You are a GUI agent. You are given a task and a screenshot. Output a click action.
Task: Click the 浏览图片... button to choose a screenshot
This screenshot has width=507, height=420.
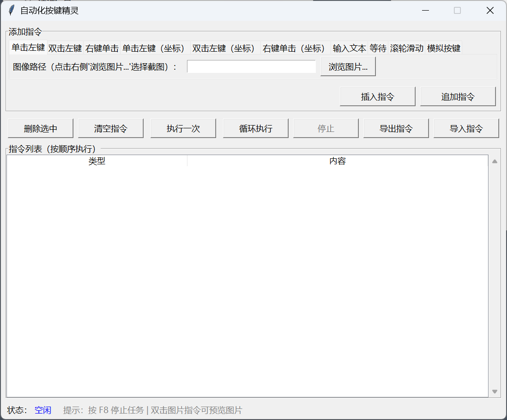coord(347,66)
